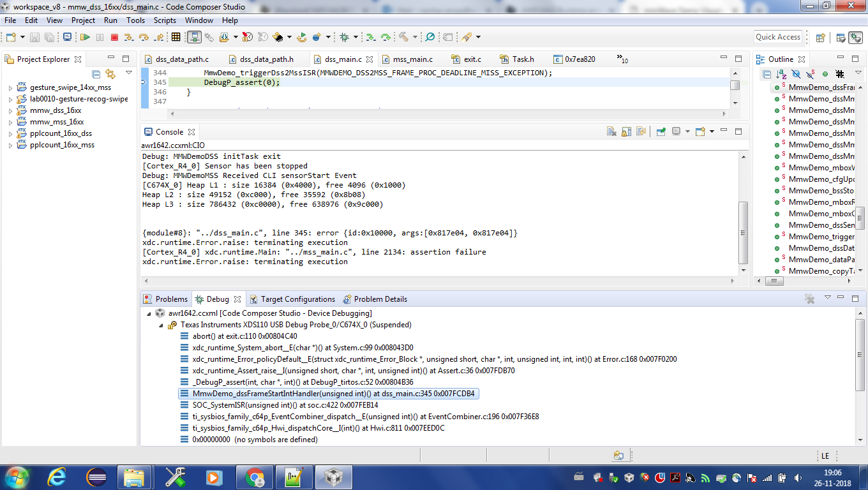The image size is (868, 490).
Task: Toggle Hide Inactive Elements in Outline
Action: tap(840, 74)
